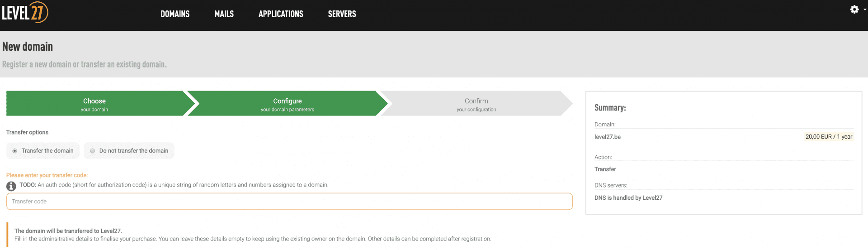Click the Level27 logo
Viewport: 868px width, 250px height.
(x=25, y=12)
